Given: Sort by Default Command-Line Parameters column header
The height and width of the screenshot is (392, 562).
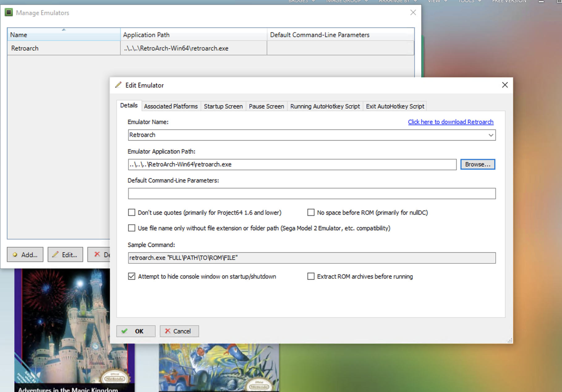Looking at the screenshot, I should [x=340, y=35].
